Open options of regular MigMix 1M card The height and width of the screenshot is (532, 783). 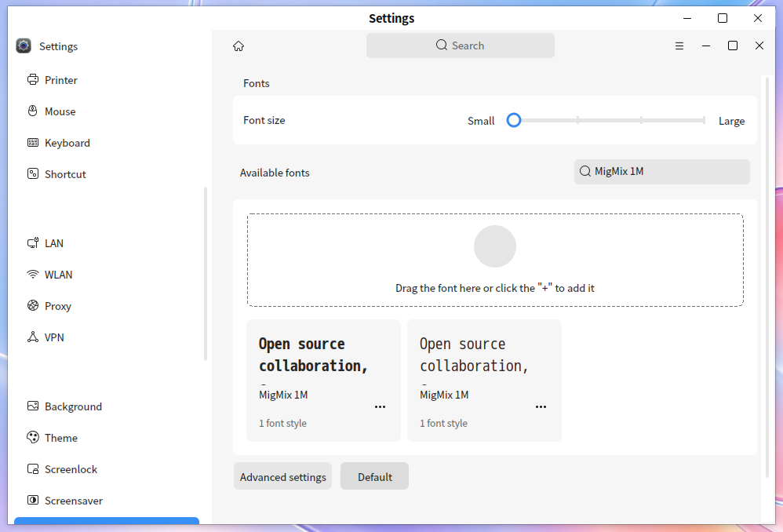click(x=541, y=406)
